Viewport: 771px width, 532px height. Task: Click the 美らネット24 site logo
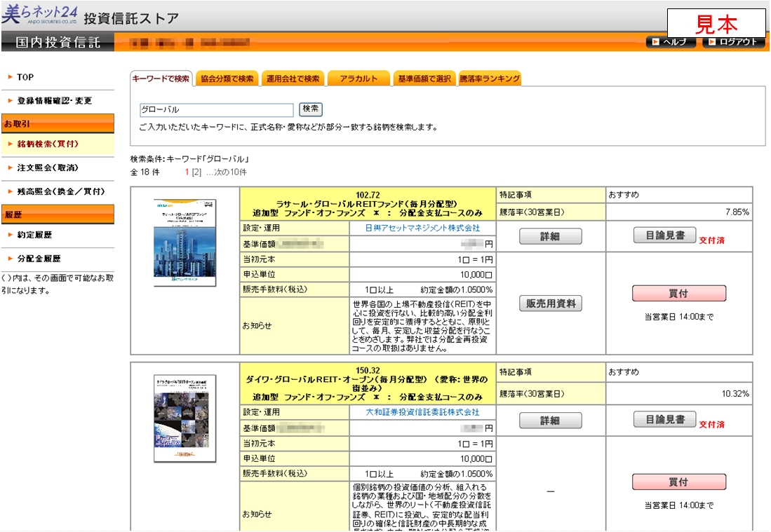click(x=39, y=15)
